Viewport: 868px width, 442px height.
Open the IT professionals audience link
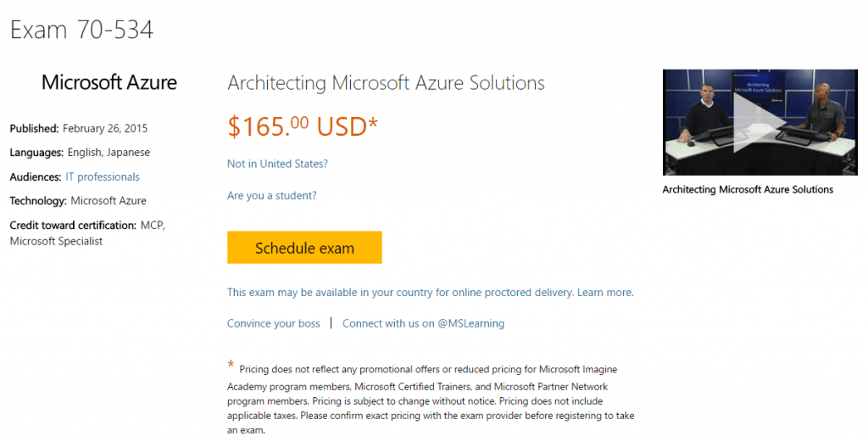click(x=103, y=177)
